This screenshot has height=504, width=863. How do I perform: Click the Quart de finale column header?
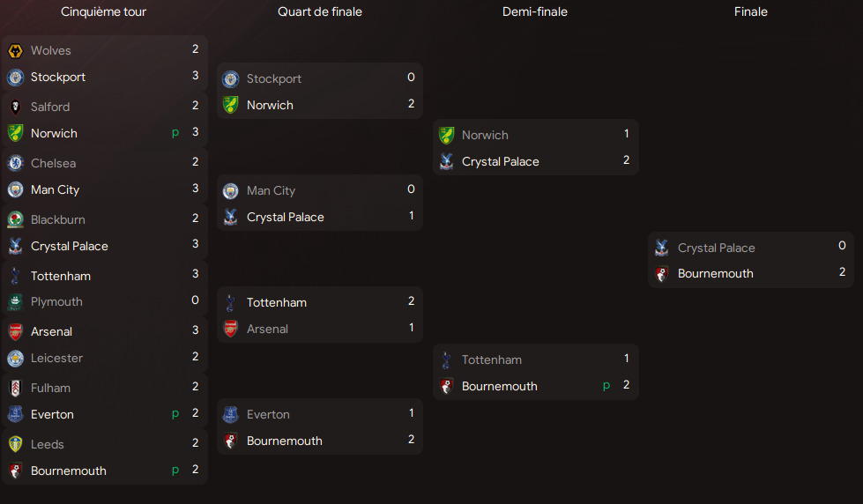320,11
